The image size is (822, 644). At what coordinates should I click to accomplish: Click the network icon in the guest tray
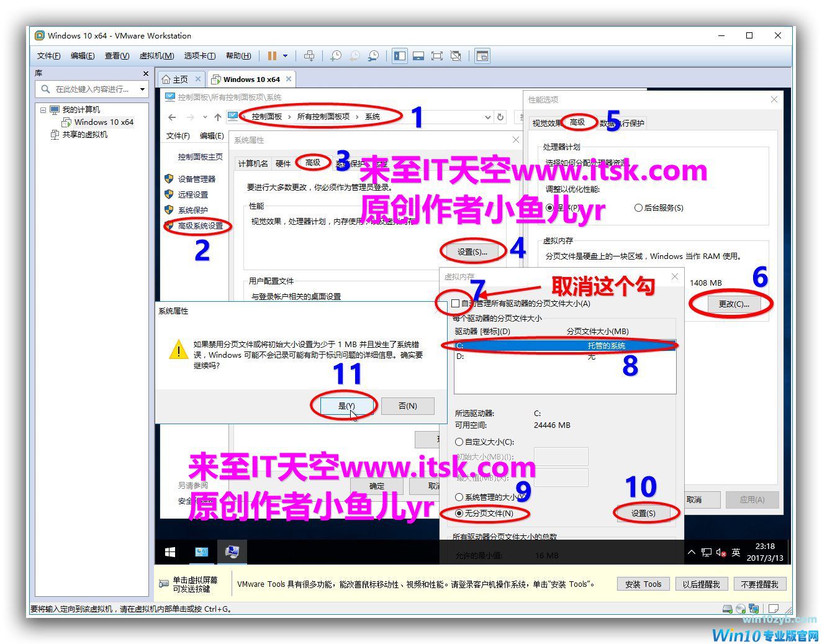(x=707, y=552)
